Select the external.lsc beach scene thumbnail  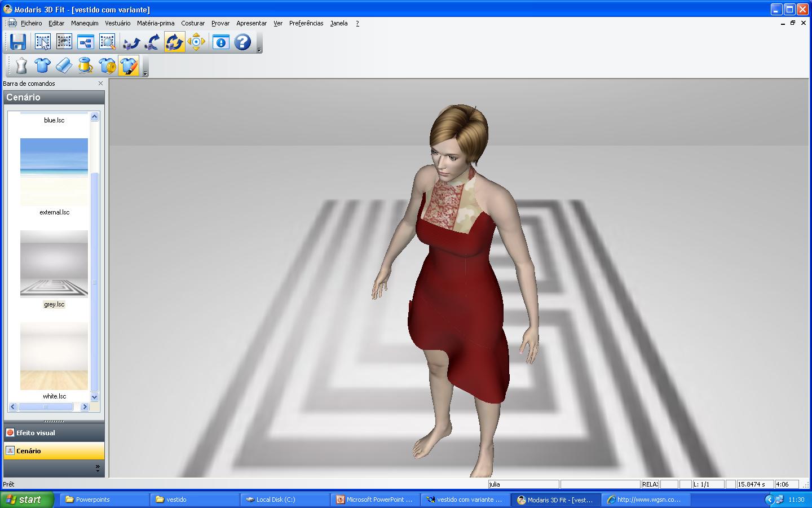[54, 172]
